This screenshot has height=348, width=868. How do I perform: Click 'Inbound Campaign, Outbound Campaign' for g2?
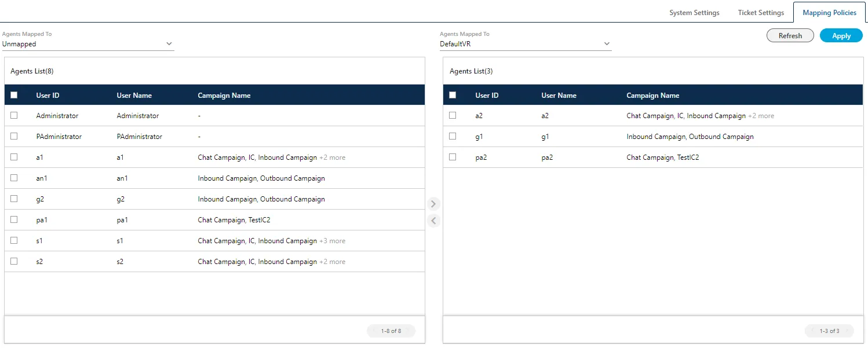[x=261, y=199]
